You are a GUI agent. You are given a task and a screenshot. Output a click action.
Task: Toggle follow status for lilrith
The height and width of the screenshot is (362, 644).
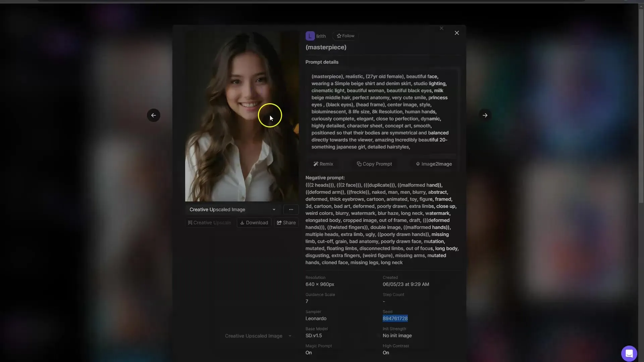(x=346, y=36)
